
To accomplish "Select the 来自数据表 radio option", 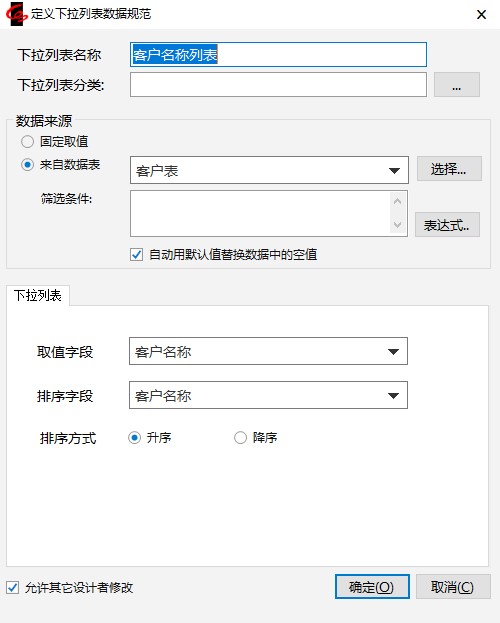I will tap(27, 164).
